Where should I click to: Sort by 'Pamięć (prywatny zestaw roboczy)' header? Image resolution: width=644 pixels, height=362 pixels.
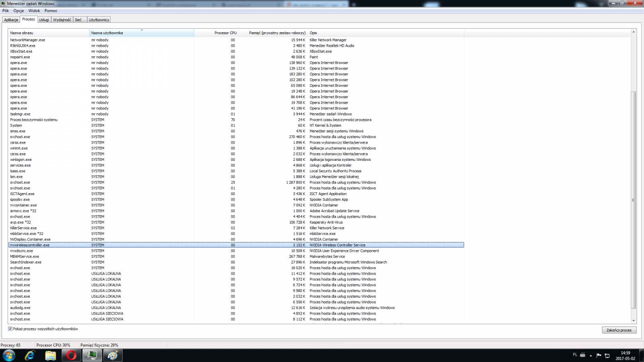tap(273, 33)
